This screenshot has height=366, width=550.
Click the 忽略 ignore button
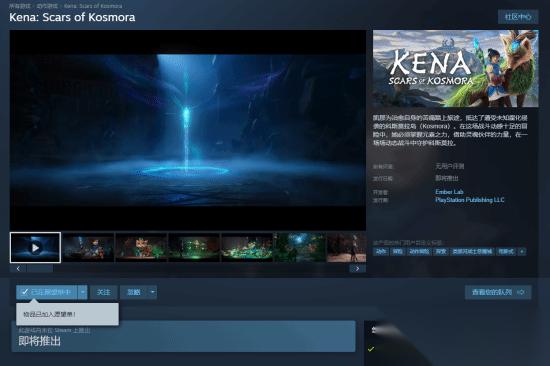(134, 292)
